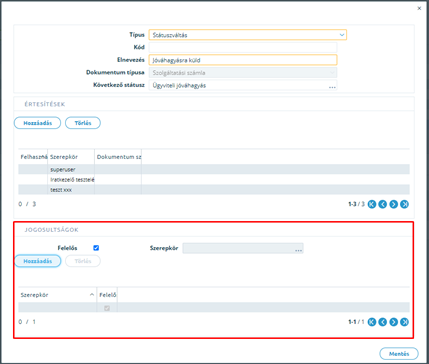429x364 pixels.
Task: Go to last page in Értesítések pager
Action: coord(405,204)
